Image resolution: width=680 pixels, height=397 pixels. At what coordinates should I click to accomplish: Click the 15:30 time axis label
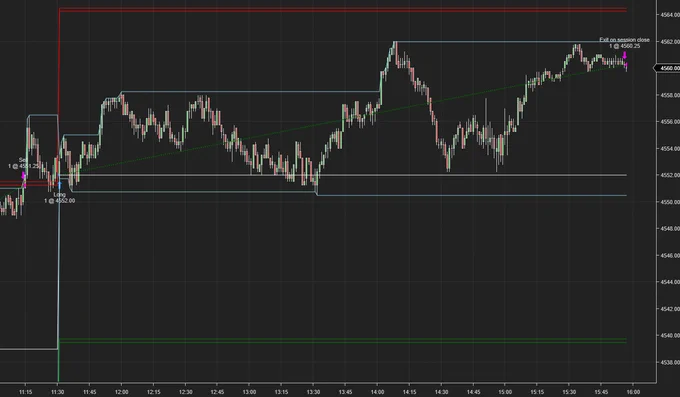(569, 392)
